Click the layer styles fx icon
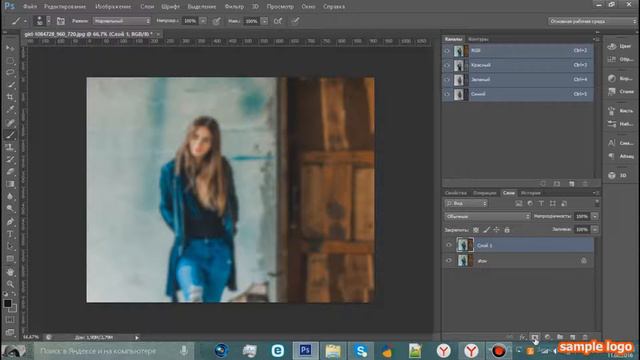Screen dimensions: 640x360 click(x=523, y=337)
